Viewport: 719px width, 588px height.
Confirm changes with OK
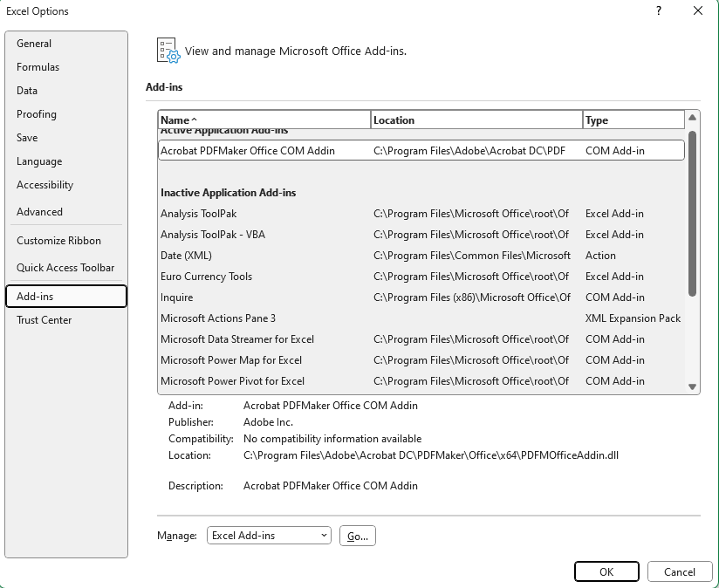tap(606, 571)
